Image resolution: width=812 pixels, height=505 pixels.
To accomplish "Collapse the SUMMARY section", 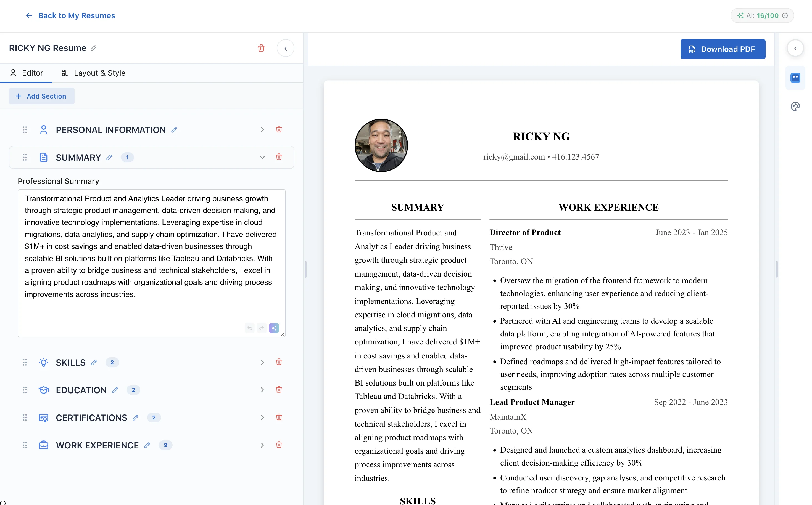I will [x=262, y=157].
